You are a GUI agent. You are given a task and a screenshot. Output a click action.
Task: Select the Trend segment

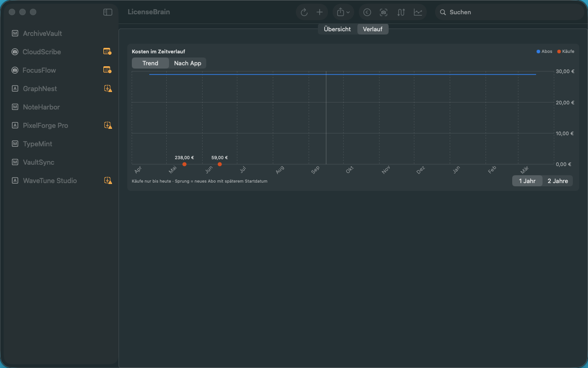[150, 63]
